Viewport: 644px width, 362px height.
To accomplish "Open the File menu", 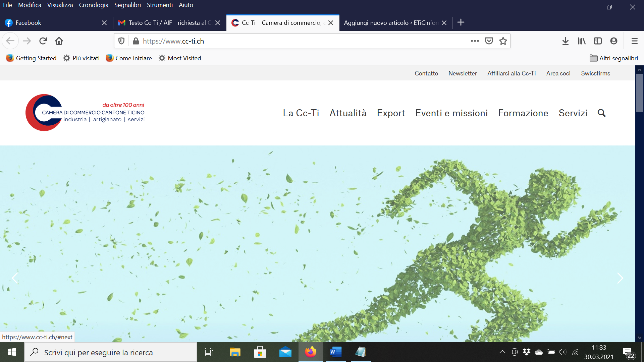I will coord(7,5).
